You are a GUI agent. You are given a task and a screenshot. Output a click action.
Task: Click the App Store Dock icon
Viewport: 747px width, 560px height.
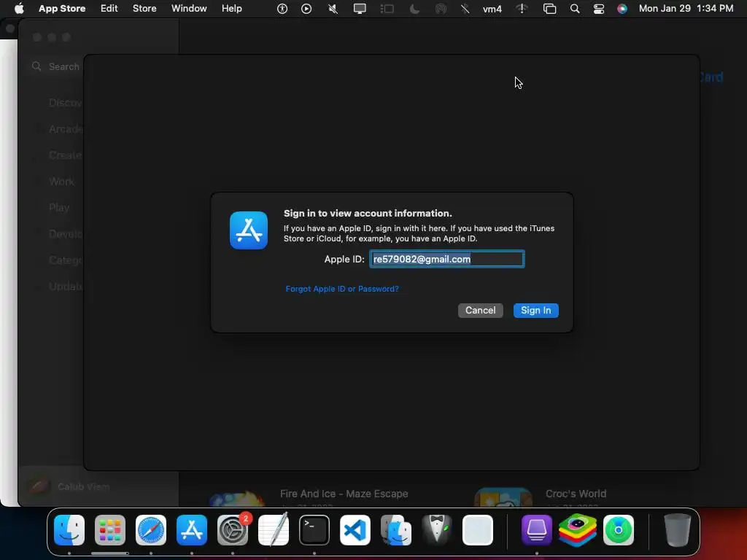(192, 530)
